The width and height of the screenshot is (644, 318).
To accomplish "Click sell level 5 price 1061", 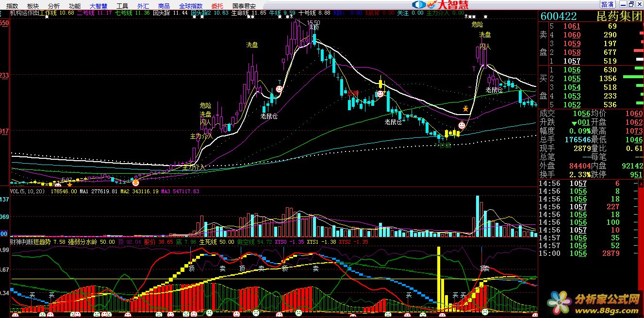I will [x=571, y=26].
